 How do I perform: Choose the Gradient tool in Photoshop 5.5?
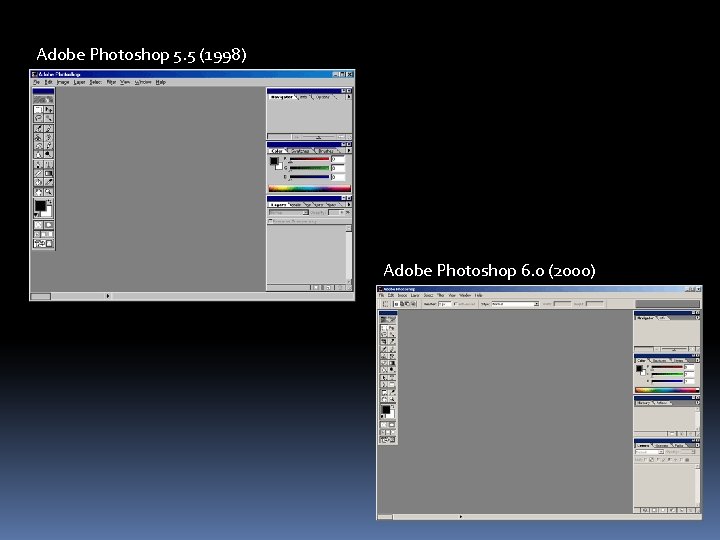(49, 173)
